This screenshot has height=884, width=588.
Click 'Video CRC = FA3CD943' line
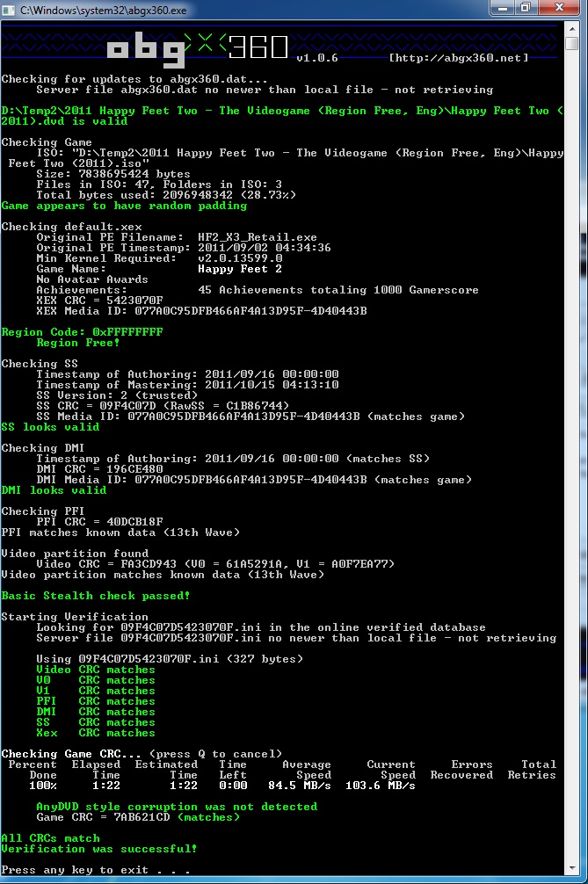point(215,564)
